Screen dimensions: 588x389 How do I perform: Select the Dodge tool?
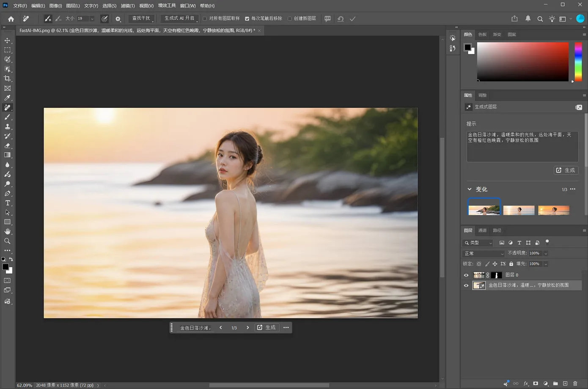click(x=7, y=184)
